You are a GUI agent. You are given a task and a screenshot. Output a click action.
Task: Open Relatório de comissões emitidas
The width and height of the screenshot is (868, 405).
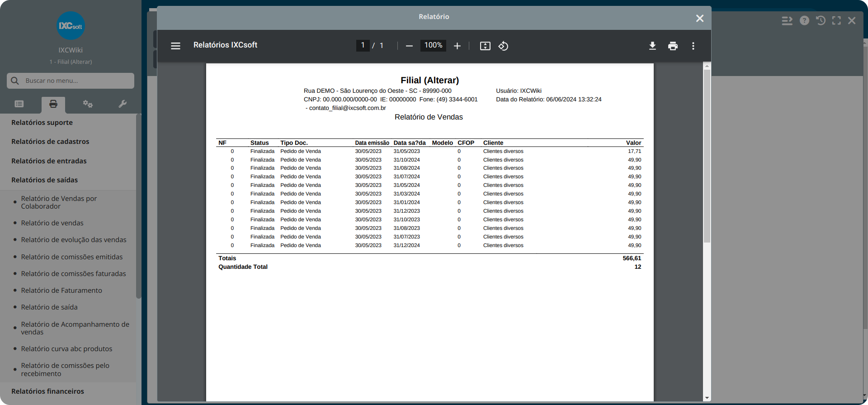coord(72,257)
